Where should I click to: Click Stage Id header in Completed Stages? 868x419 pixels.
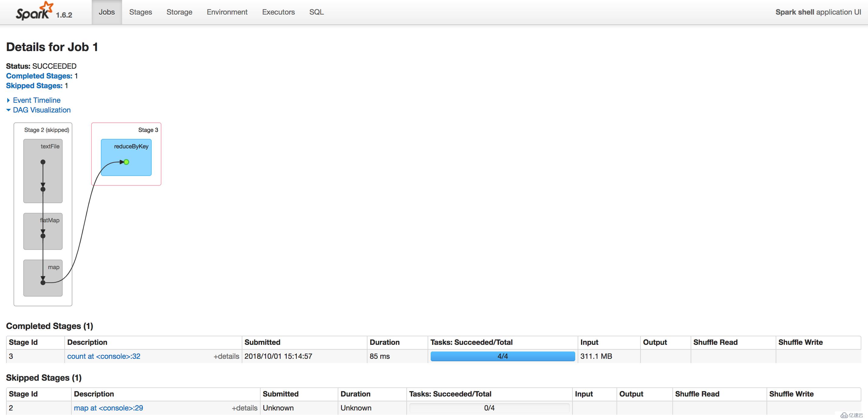click(x=23, y=342)
